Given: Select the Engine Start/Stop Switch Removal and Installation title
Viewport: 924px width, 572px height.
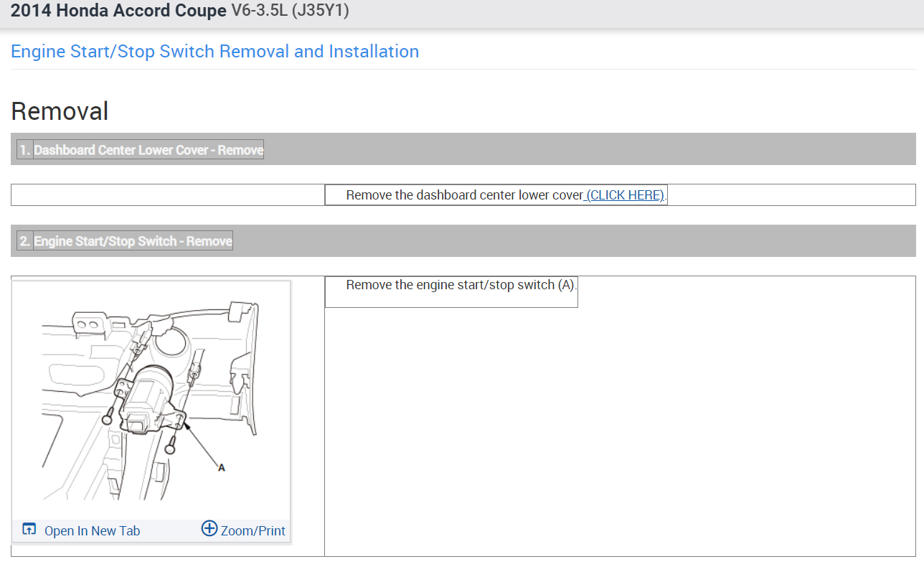Looking at the screenshot, I should [x=215, y=52].
